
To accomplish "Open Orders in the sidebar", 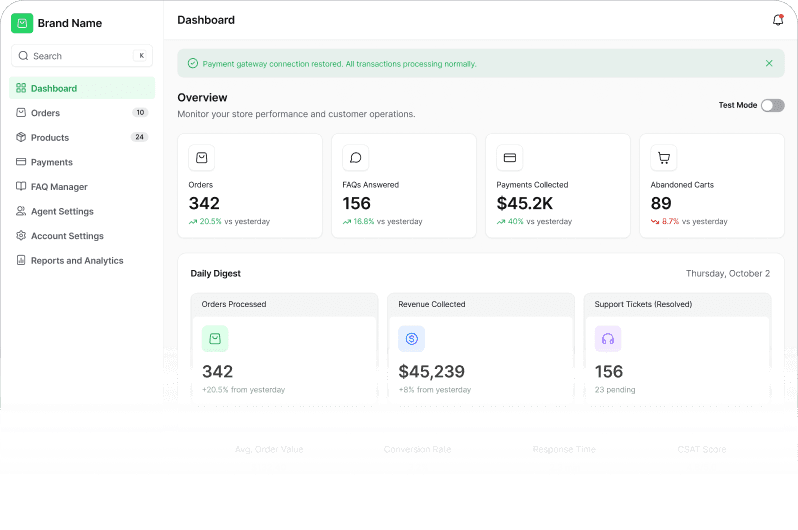I will (x=45, y=113).
